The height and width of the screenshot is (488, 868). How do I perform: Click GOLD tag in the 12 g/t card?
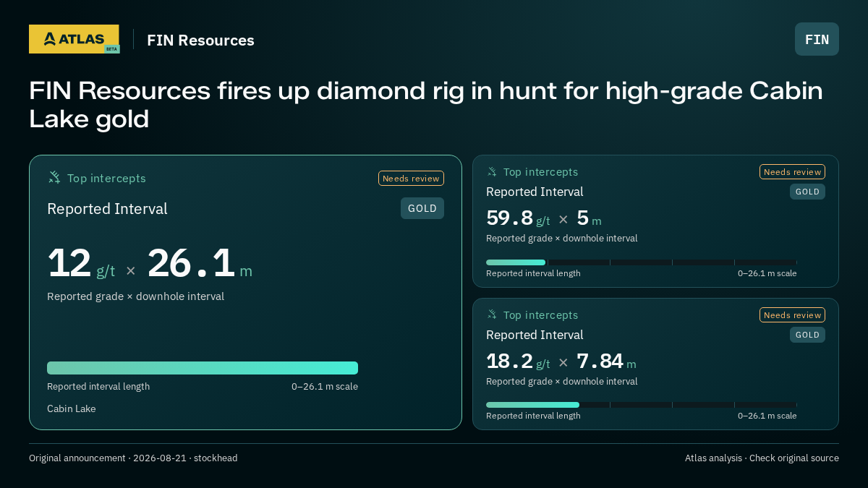click(x=422, y=208)
